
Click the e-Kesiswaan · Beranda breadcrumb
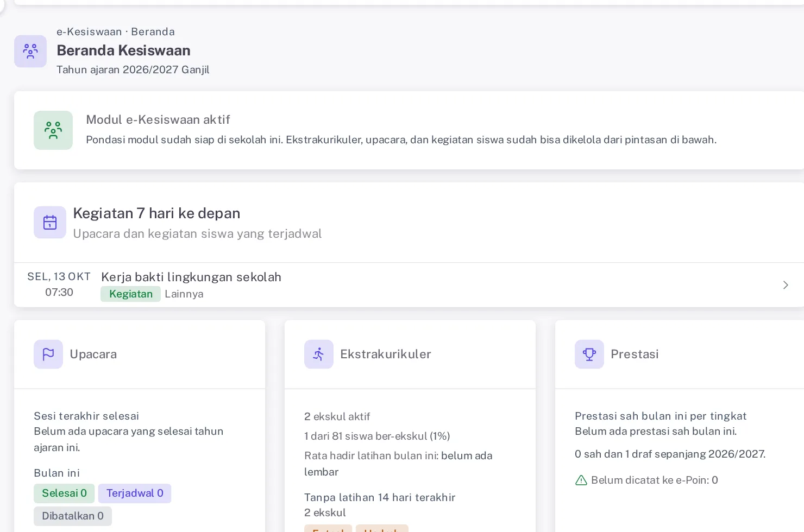point(116,32)
